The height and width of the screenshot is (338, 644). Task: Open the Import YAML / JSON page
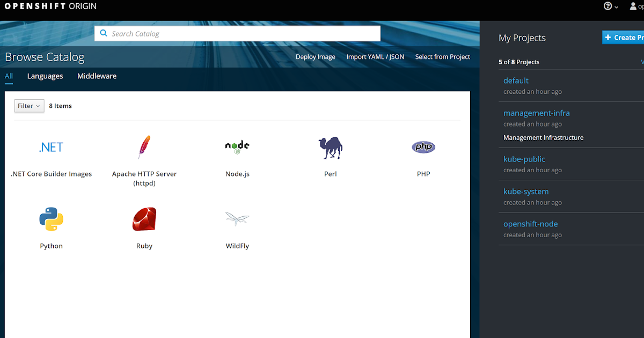coord(375,56)
